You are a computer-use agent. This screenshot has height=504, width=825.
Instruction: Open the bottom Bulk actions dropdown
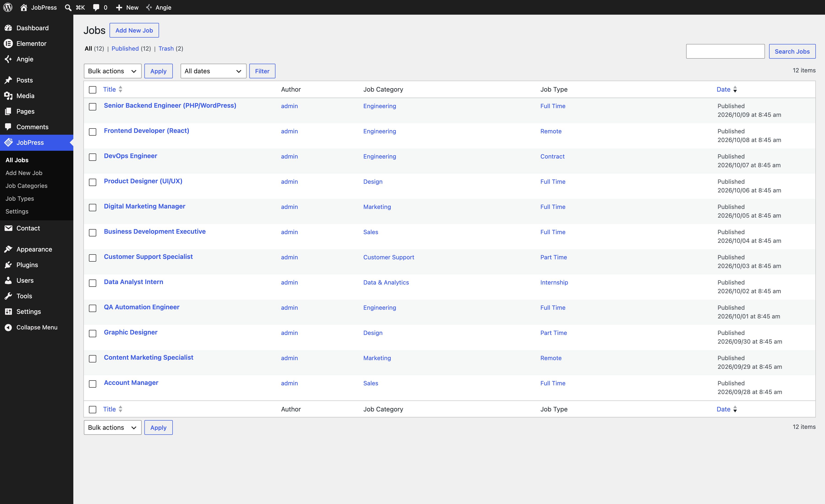(113, 427)
